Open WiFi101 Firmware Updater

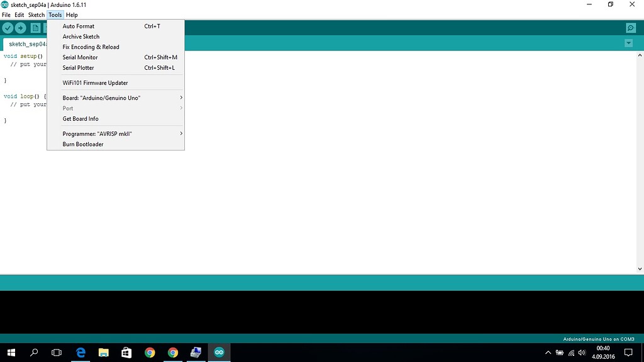coord(116,82)
